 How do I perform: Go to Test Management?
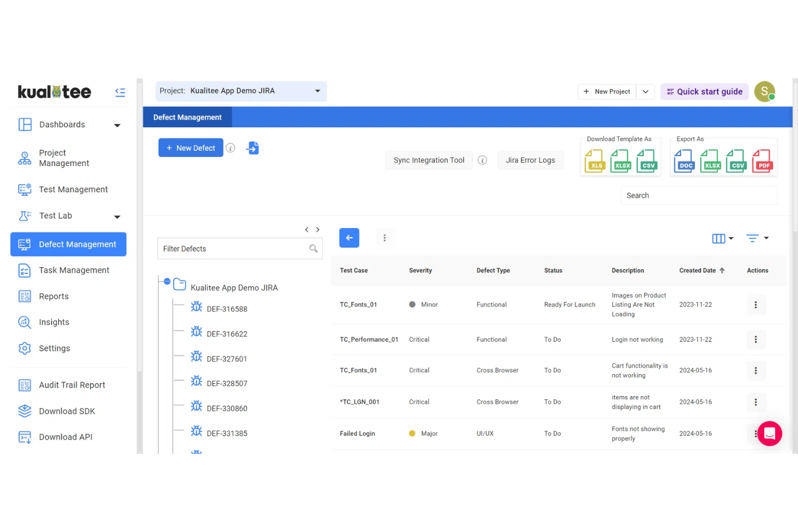click(x=73, y=189)
